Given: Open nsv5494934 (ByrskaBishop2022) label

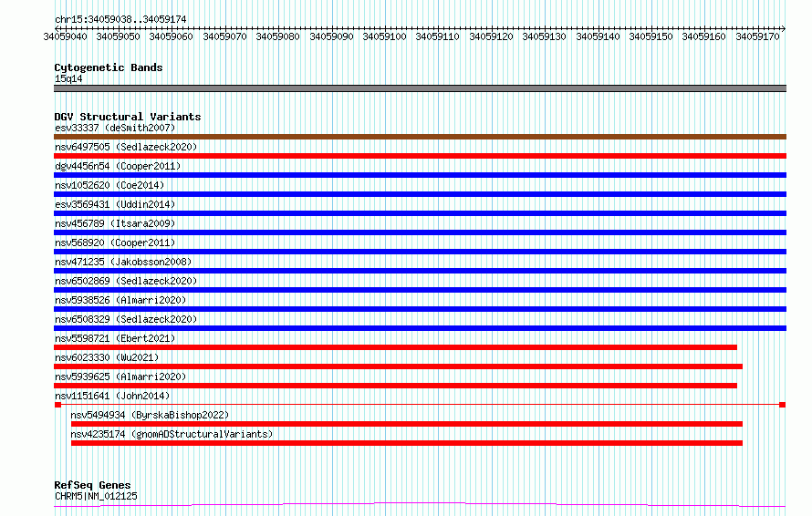Looking at the screenshot, I should [150, 415].
